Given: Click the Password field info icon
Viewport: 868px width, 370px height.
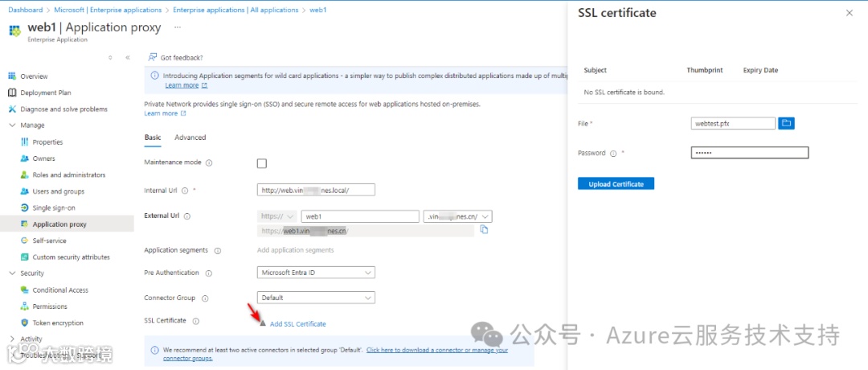Looking at the screenshot, I should pyautogui.click(x=612, y=154).
